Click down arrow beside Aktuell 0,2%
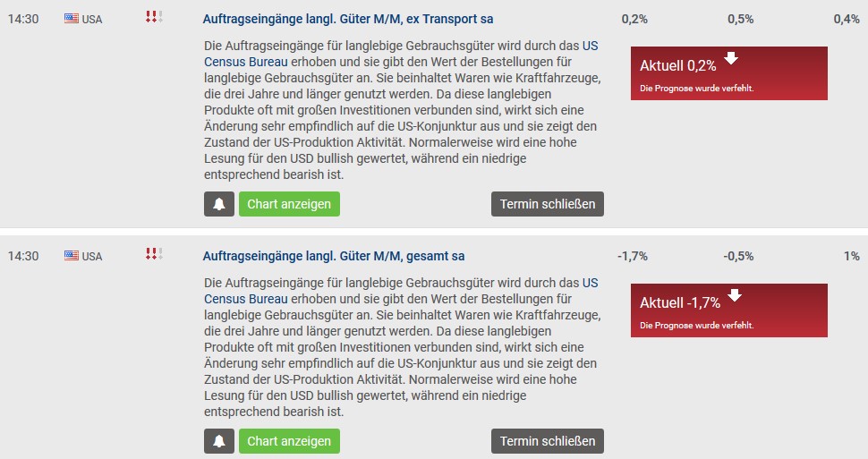 pos(732,59)
